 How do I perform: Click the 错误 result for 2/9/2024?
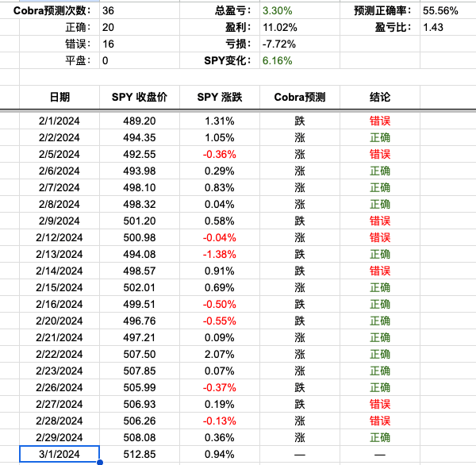pos(380,221)
